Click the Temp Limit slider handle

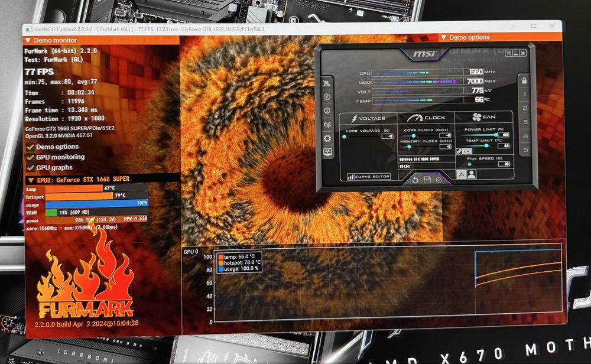click(x=486, y=145)
